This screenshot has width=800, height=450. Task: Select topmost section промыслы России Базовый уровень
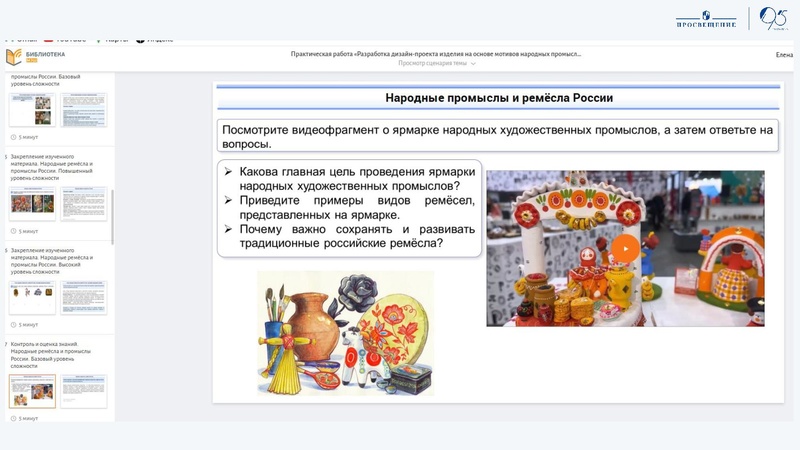(x=46, y=80)
